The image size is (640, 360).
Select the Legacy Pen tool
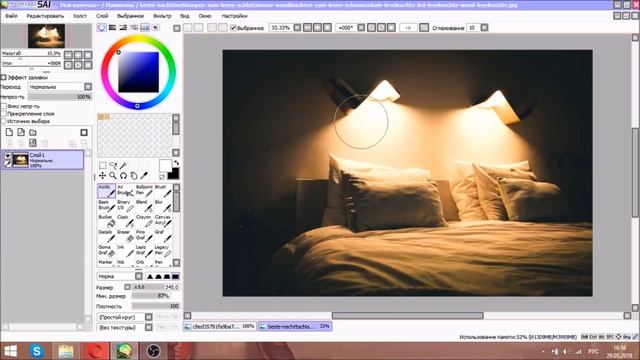pyautogui.click(x=163, y=251)
